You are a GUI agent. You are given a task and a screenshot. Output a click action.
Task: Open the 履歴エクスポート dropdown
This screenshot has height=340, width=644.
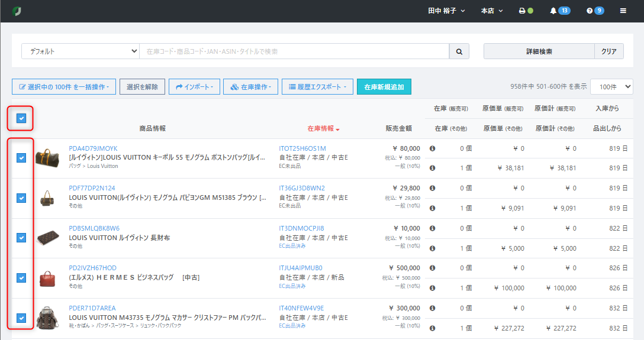(x=317, y=87)
